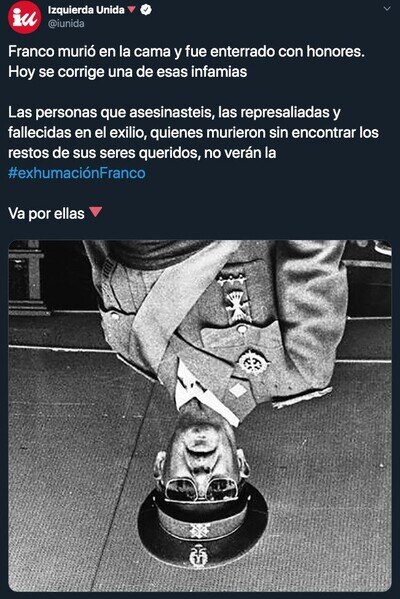Viewport: 400px width, 599px height.
Task: Click the "restos de sus seres queridos" line
Action: 142,153
